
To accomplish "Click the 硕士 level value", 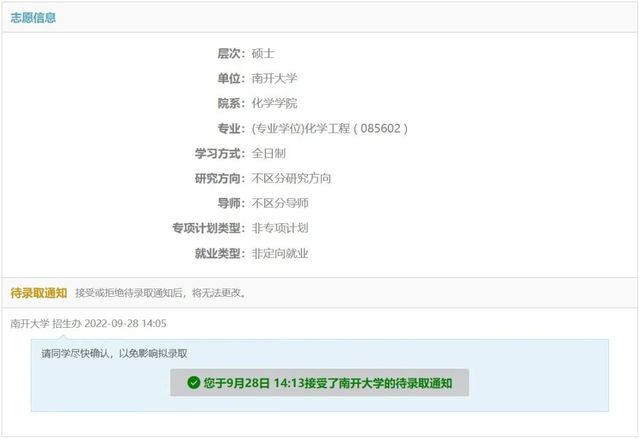I will (263, 53).
